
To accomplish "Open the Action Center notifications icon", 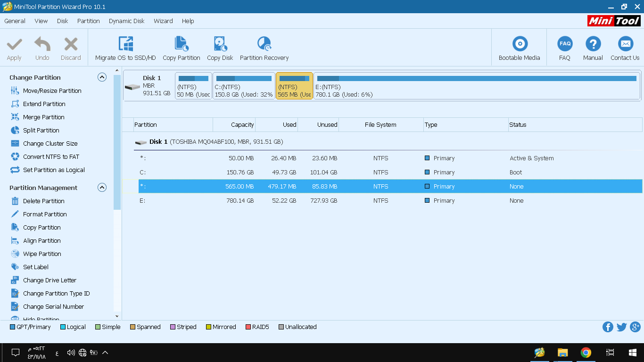I will click(x=15, y=353).
